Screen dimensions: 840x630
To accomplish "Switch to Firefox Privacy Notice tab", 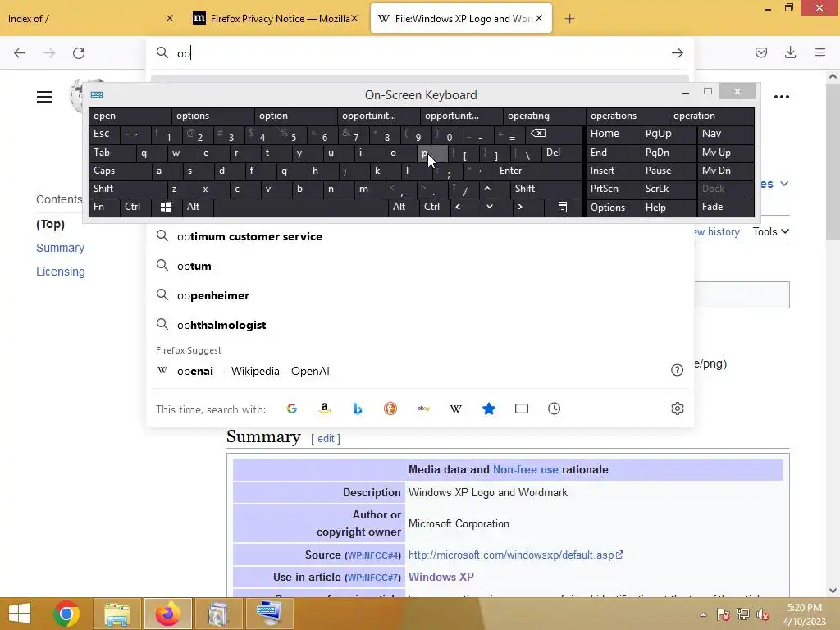I will [x=275, y=19].
